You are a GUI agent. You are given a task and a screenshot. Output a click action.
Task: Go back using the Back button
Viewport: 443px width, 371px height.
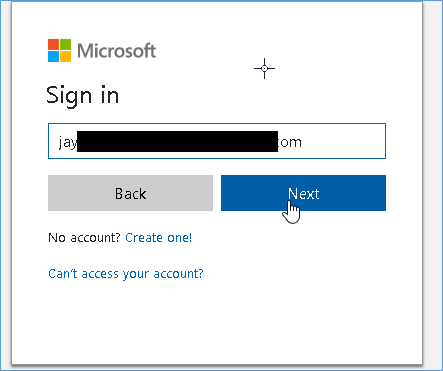pyautogui.click(x=130, y=193)
